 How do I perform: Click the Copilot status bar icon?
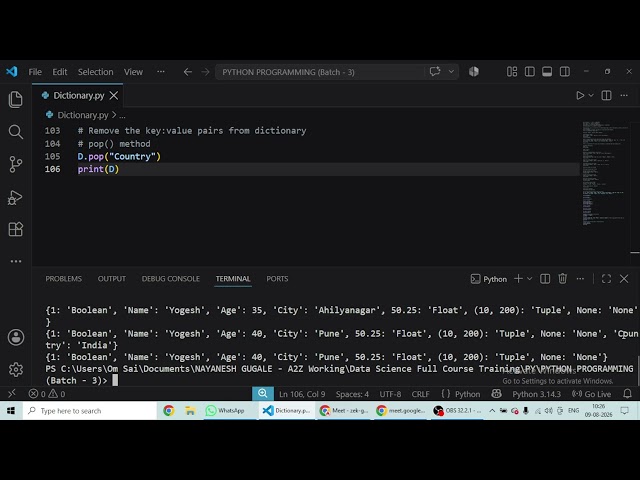496,394
